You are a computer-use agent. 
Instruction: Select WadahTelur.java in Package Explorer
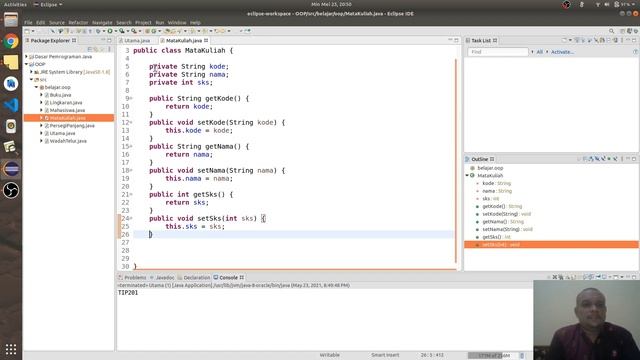68,141
